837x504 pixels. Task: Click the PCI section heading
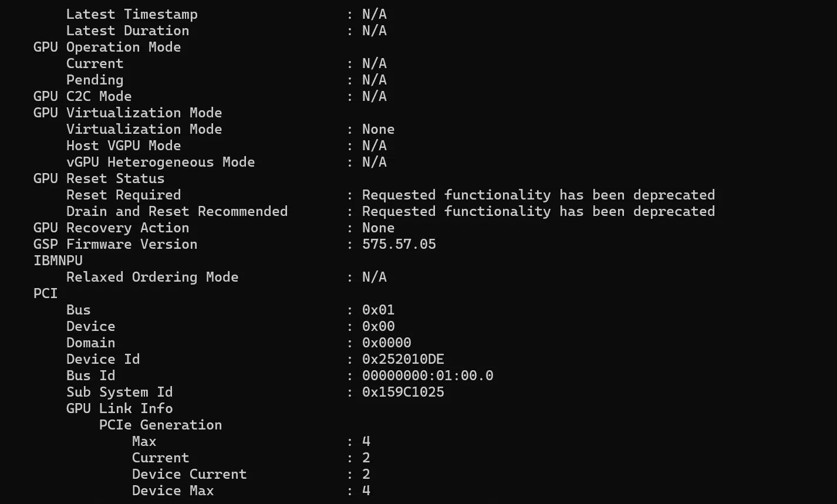pos(46,293)
